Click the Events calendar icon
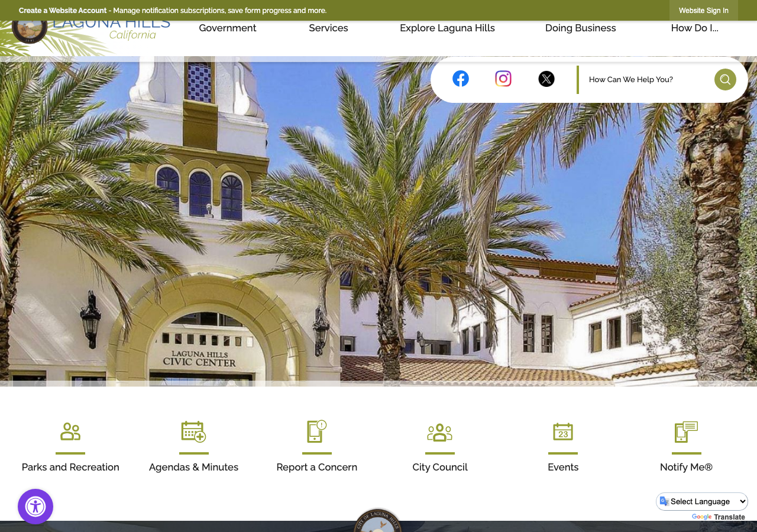The width and height of the screenshot is (757, 532). (x=563, y=432)
